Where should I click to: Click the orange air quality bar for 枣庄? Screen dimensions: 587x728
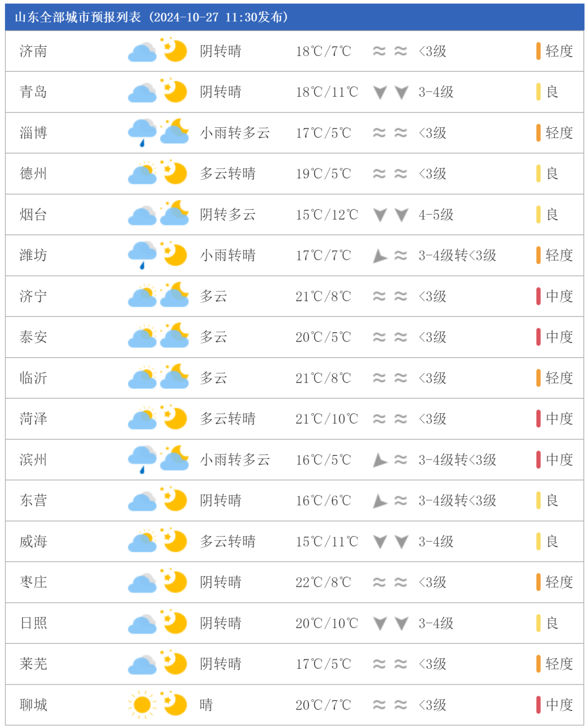538,582
